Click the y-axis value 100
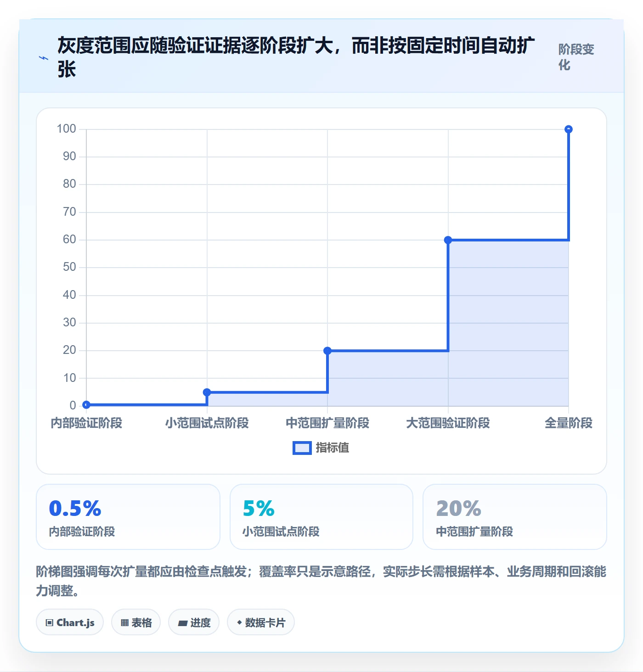The width and height of the screenshot is (643, 672). point(67,129)
